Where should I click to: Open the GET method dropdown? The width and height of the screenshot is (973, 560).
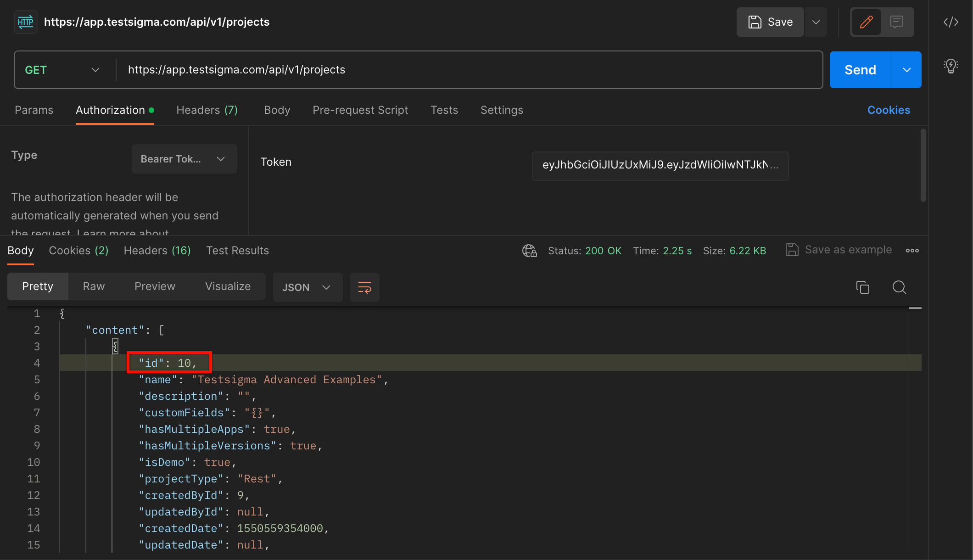click(63, 70)
